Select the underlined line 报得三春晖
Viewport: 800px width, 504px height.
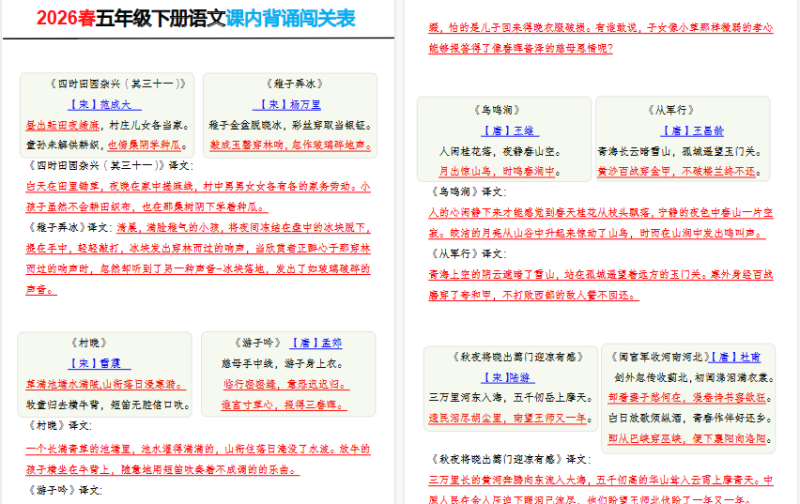(x=309, y=405)
